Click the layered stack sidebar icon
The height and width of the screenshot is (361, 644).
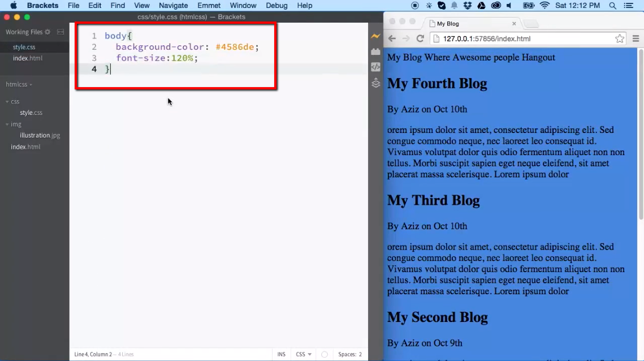click(375, 82)
